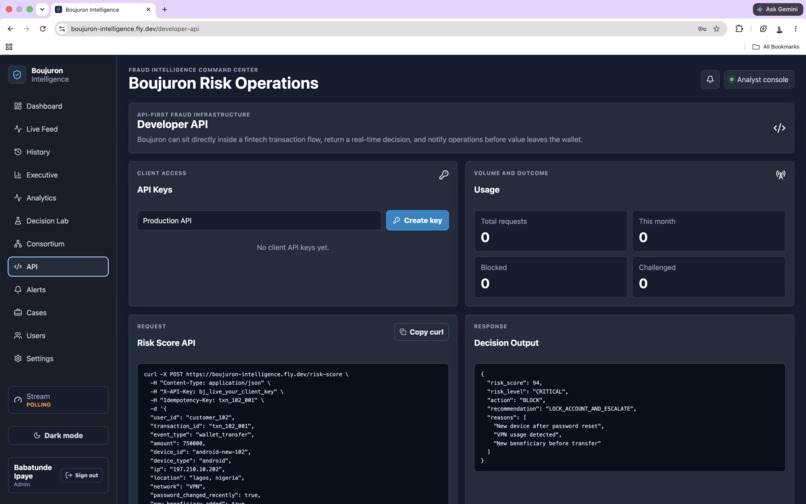Select the API sidebar item

58,266
